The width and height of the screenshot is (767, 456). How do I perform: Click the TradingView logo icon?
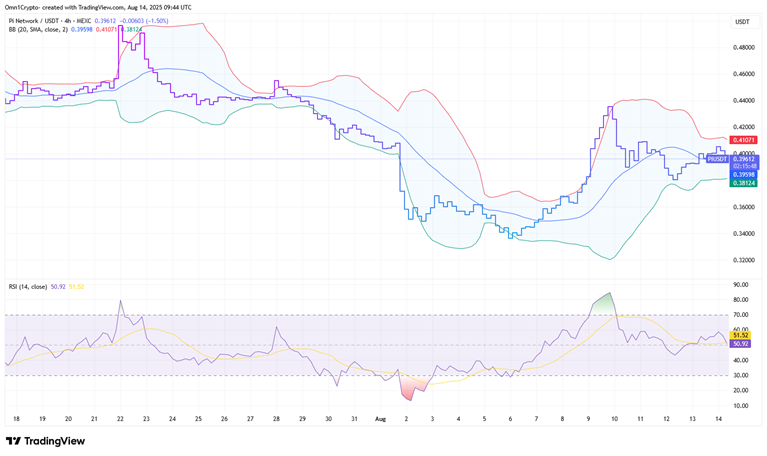[x=13, y=441]
